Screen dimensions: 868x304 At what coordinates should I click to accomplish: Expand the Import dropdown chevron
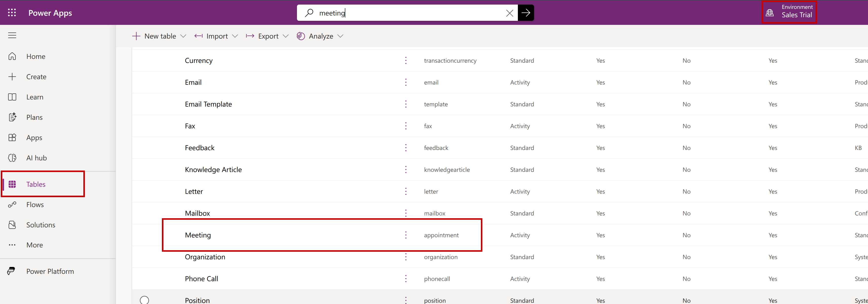(x=235, y=36)
